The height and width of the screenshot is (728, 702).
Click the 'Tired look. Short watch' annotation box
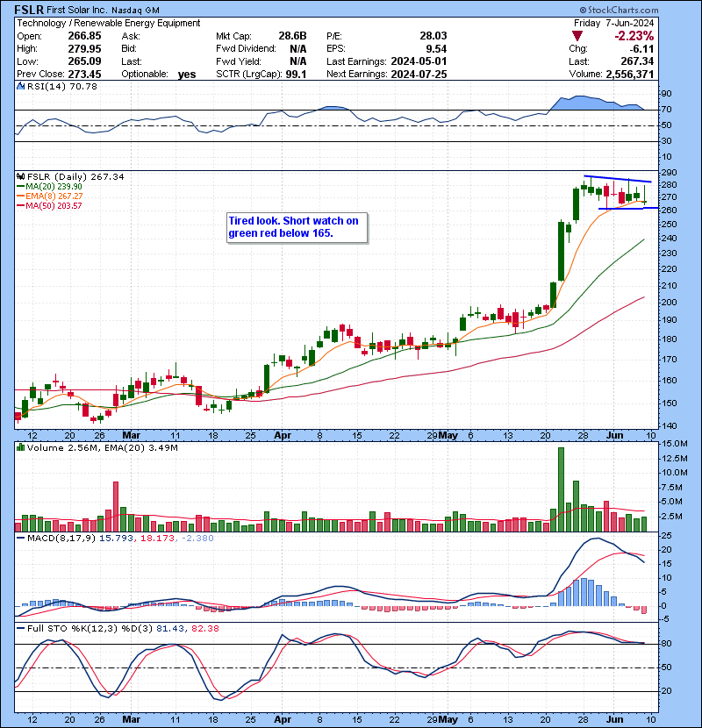pos(297,227)
